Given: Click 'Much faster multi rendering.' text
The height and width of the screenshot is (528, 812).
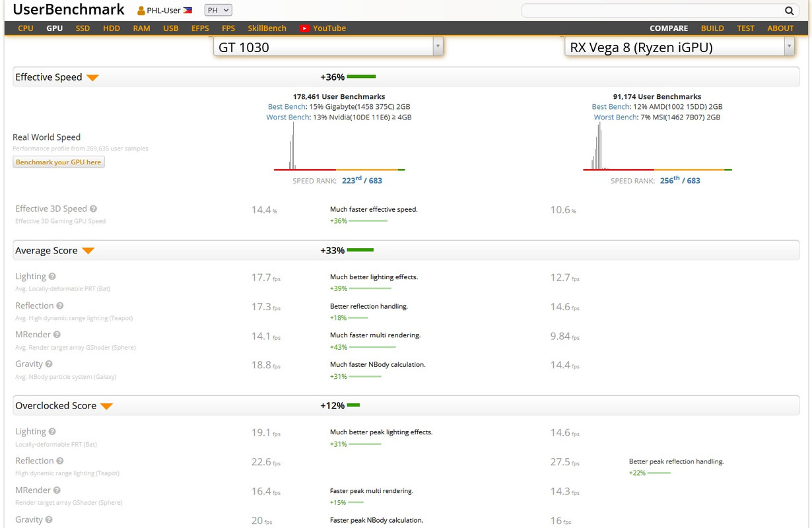Looking at the screenshot, I should (375, 335).
